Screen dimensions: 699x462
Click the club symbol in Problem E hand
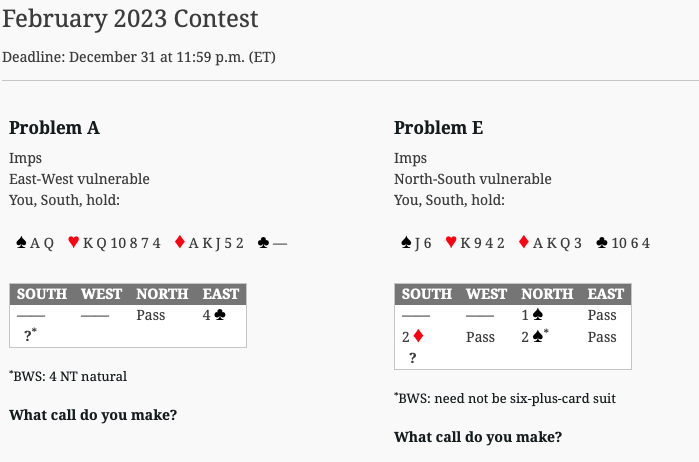pos(602,243)
